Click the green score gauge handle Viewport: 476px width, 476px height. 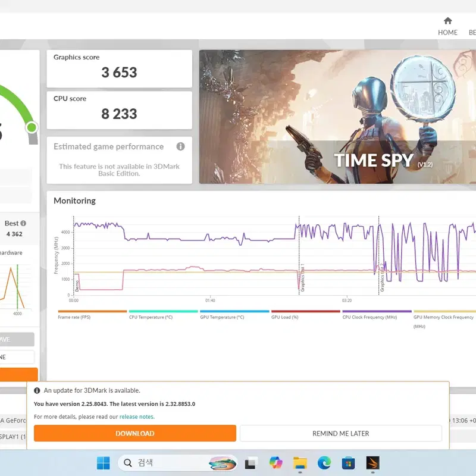click(32, 127)
